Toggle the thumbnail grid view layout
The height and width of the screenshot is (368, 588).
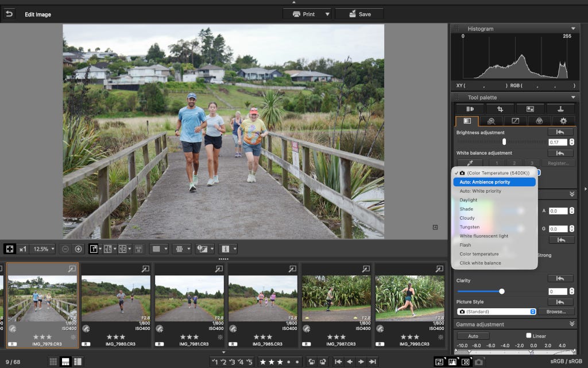[53, 362]
